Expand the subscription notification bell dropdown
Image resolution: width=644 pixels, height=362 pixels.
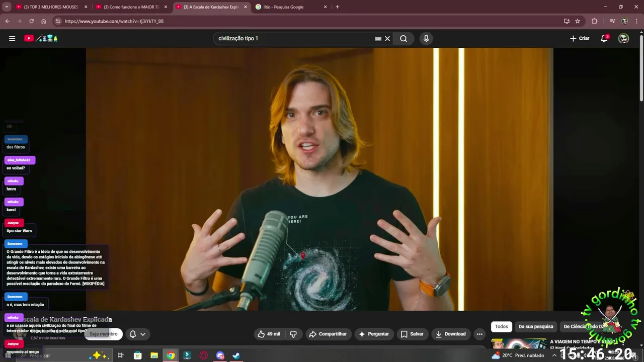tap(137, 334)
